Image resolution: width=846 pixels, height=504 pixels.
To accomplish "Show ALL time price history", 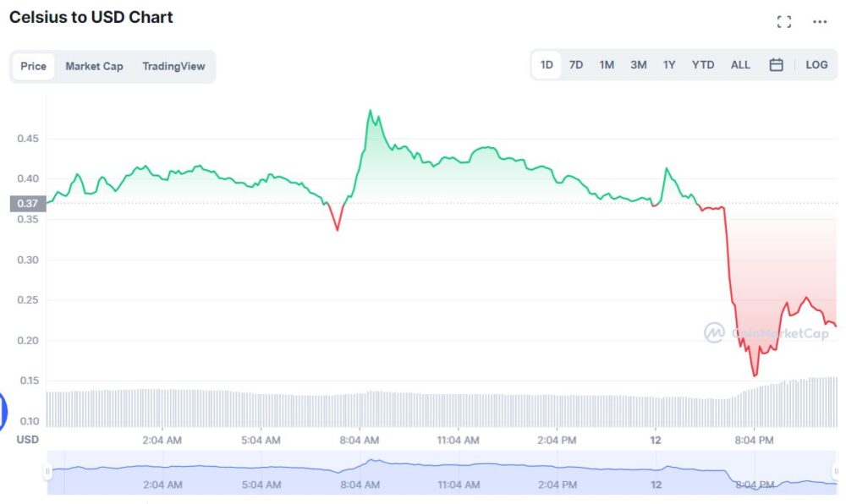I will (740, 65).
